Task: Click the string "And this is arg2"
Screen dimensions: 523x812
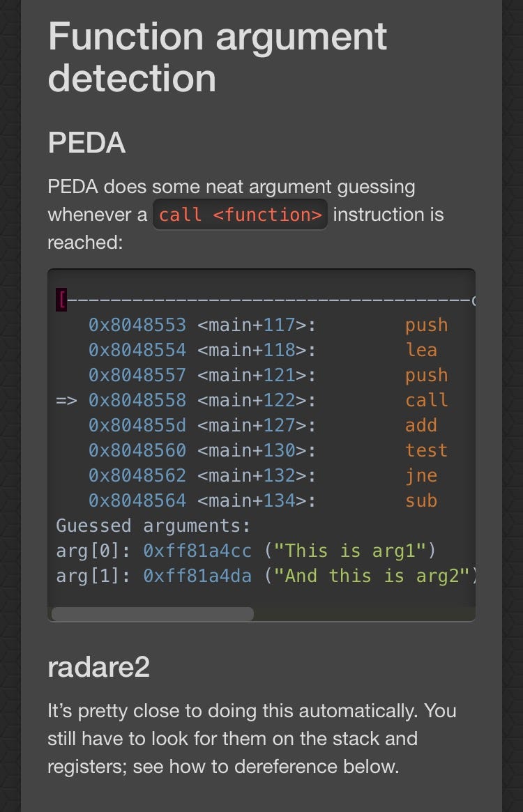Action: [372, 576]
